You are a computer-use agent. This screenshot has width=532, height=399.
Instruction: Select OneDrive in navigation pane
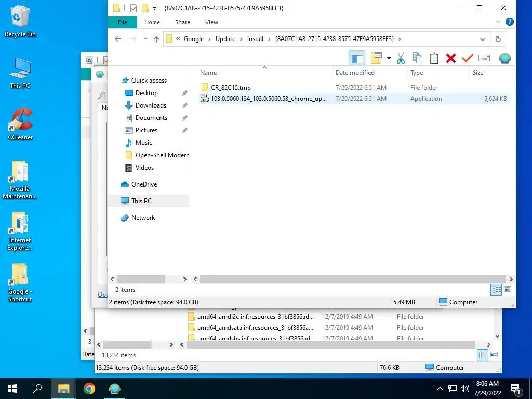coord(144,184)
